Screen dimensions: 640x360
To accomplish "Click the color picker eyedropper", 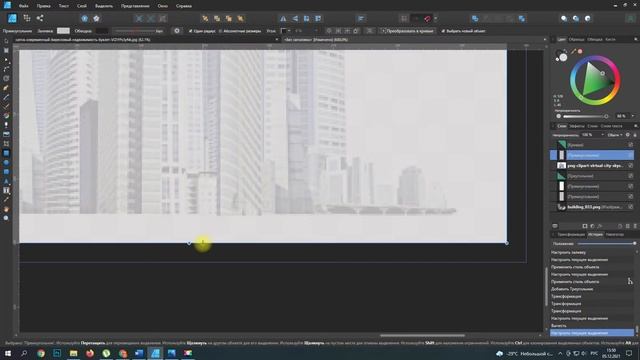I will (573, 51).
